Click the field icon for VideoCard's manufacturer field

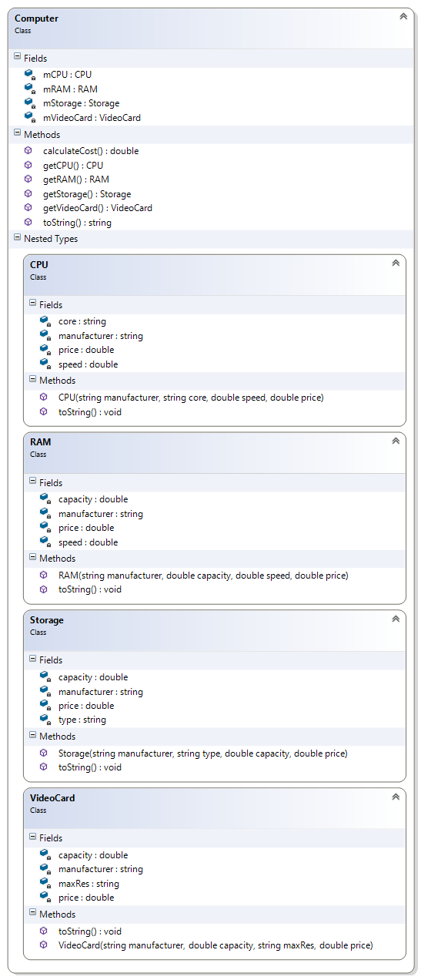coord(45,869)
